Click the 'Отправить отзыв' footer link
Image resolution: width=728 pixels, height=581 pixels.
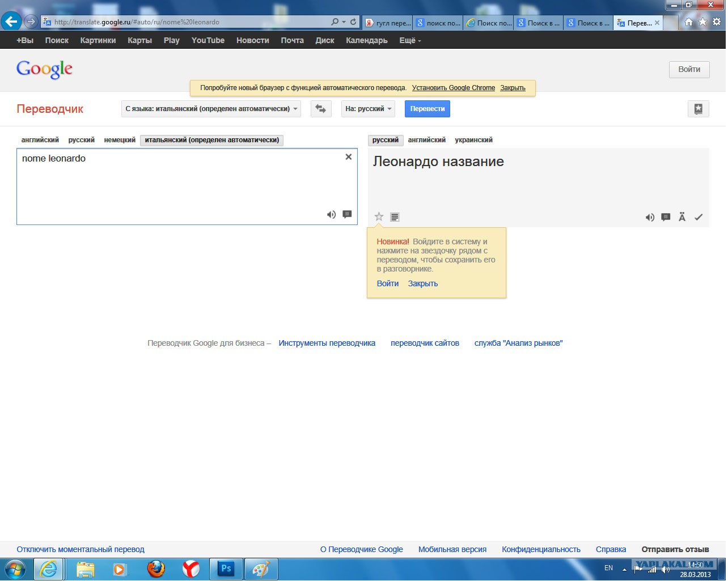tap(675, 549)
